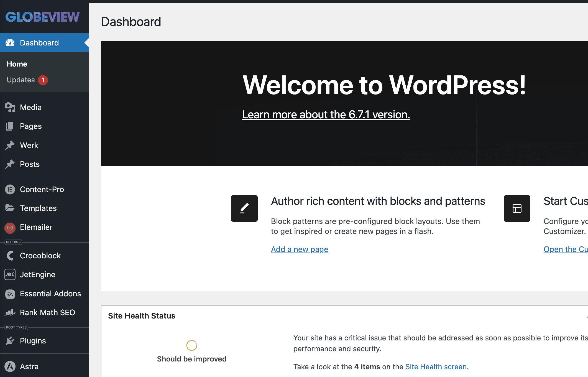588x377 pixels.
Task: Open Content-Pro via the Elementor icon
Action: [10, 189]
